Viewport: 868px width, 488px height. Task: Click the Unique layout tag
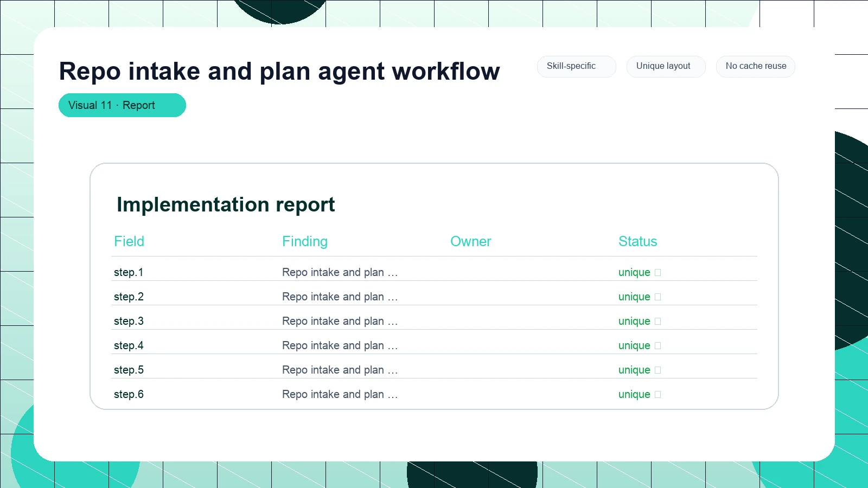[666, 66]
